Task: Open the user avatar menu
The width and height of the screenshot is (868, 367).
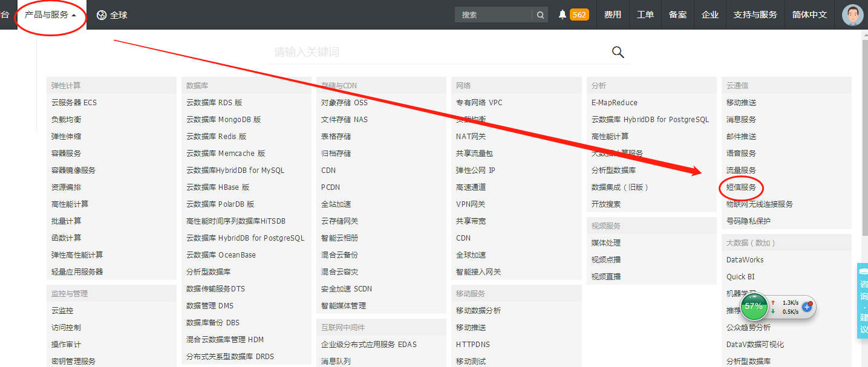Action: pyautogui.click(x=853, y=15)
